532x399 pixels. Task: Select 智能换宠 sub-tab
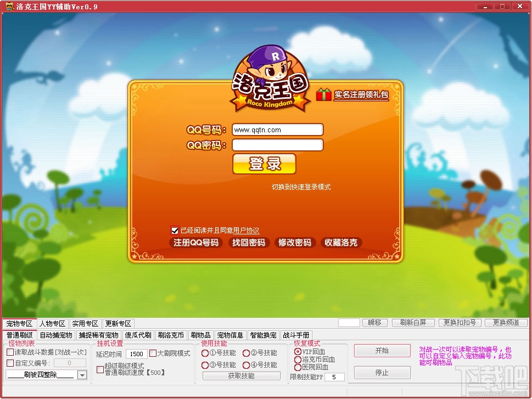264,335
